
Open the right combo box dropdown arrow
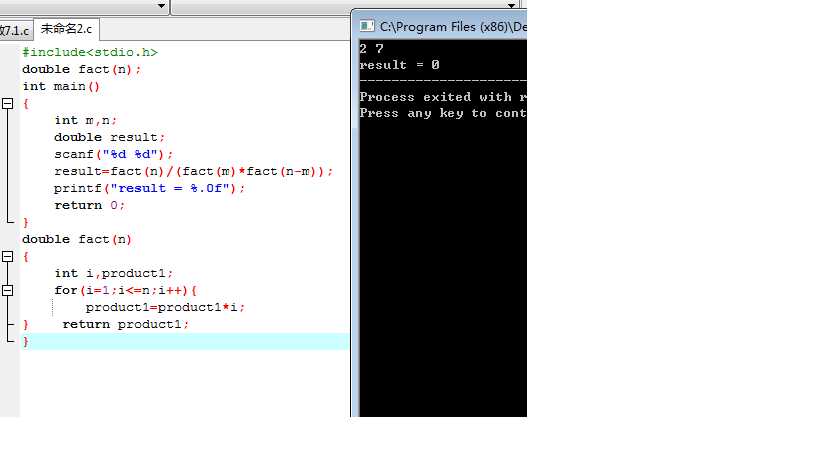(x=511, y=5)
